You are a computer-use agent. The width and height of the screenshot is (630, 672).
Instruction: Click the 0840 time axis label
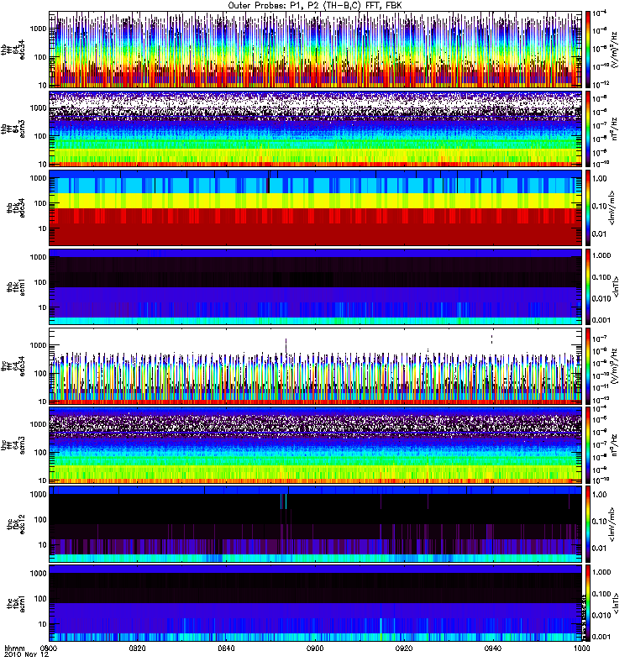(x=226, y=648)
